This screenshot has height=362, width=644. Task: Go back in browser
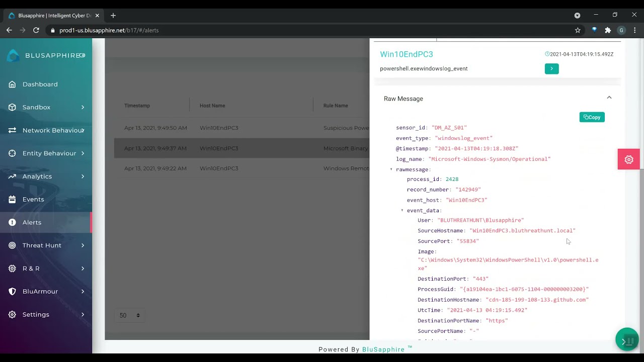pos(9,30)
